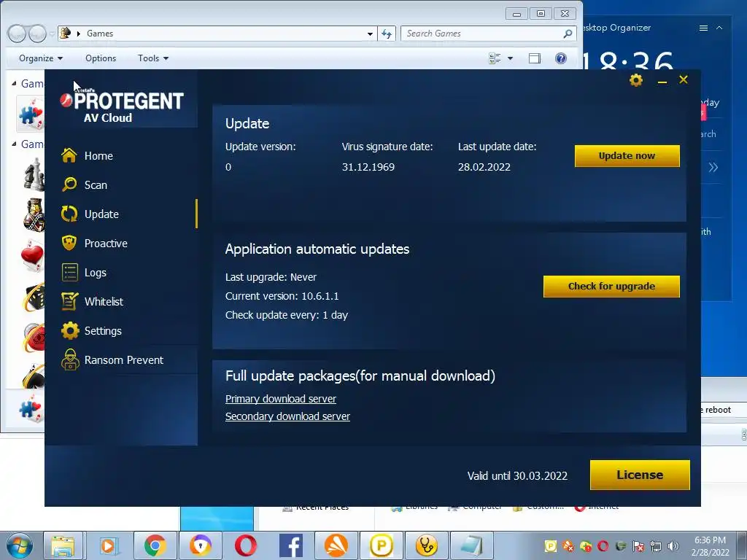Click the last update date 28.02.2022
This screenshot has height=560, width=747.
[484, 167]
